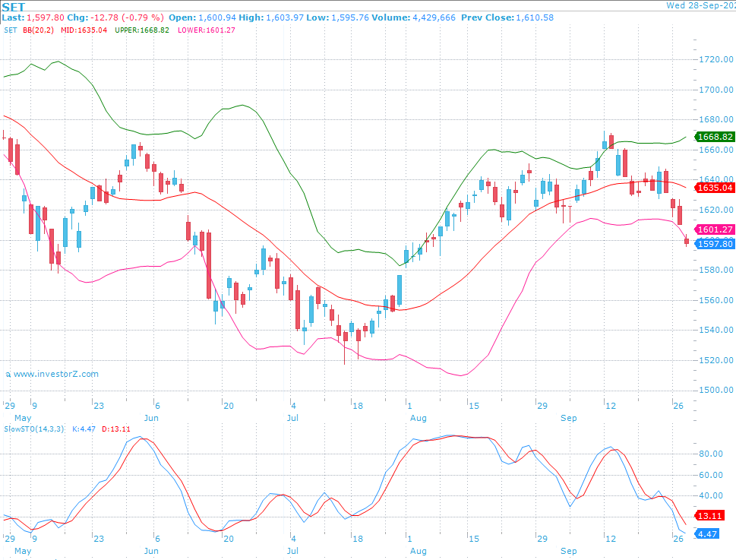
Task: Click the 80.00 stochastic axis label
Action: tap(711, 454)
